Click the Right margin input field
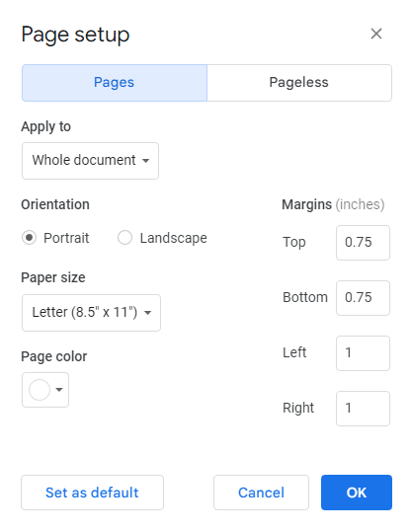This screenshot has height=532, width=411. click(x=363, y=409)
